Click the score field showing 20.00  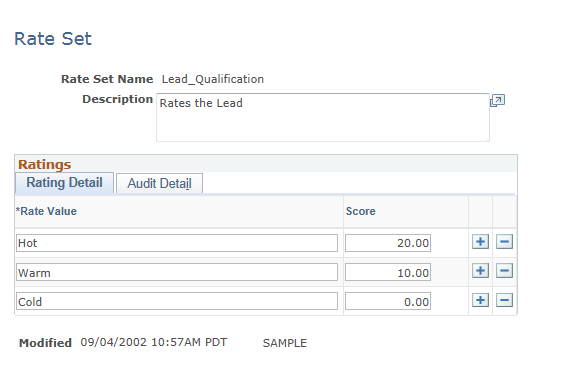click(388, 243)
